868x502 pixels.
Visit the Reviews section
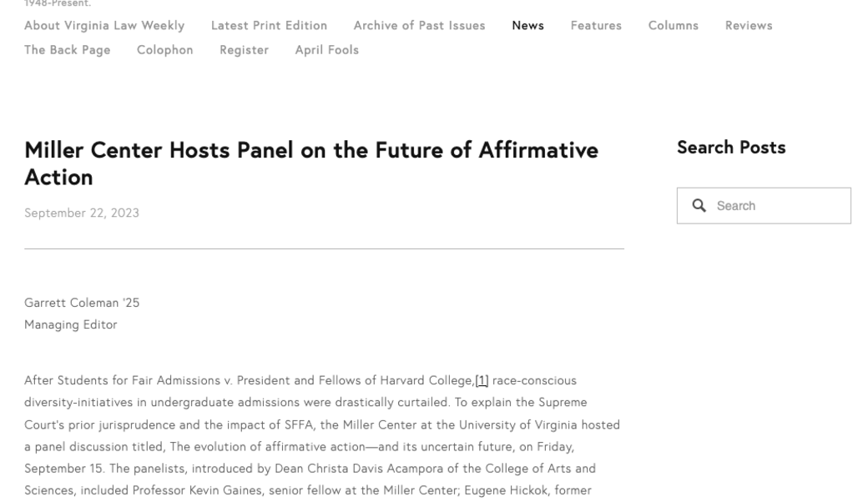tap(749, 26)
